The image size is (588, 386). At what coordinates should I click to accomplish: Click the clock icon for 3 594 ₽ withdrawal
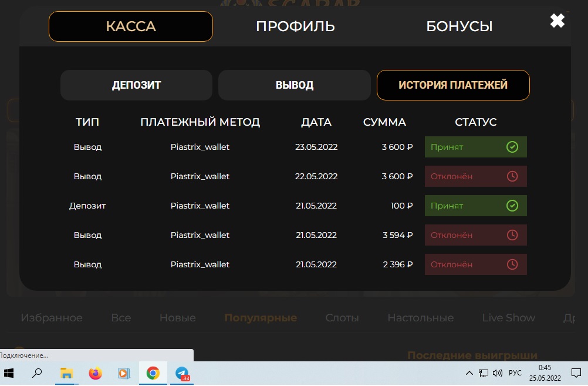(512, 235)
